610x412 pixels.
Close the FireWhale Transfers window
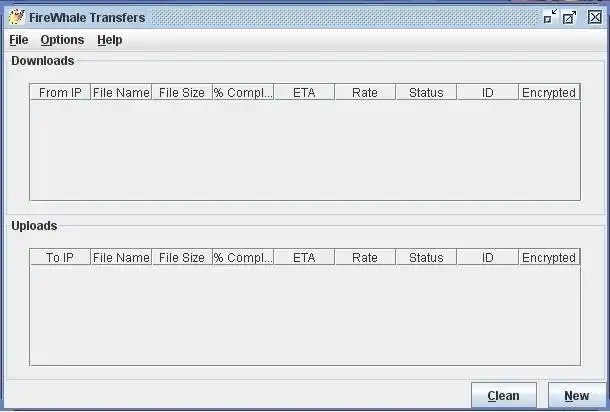coord(595,17)
